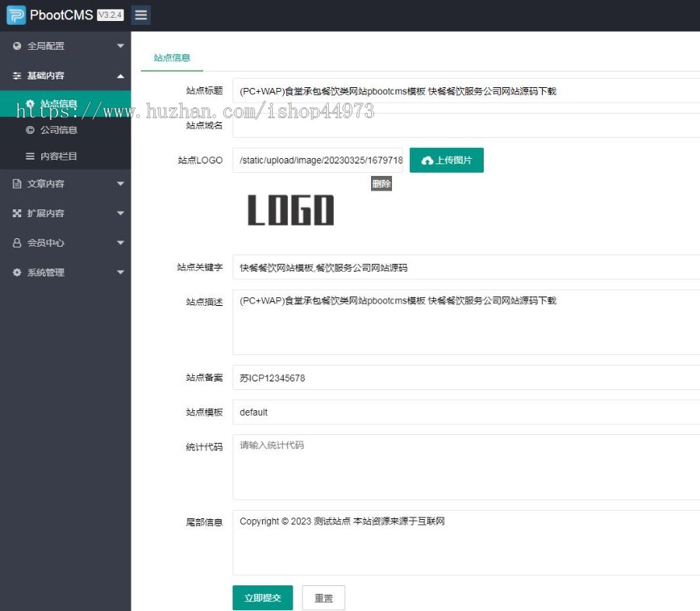The width and height of the screenshot is (700, 611).
Task: Click the cloud upload icon on 上传图片
Action: [427, 160]
